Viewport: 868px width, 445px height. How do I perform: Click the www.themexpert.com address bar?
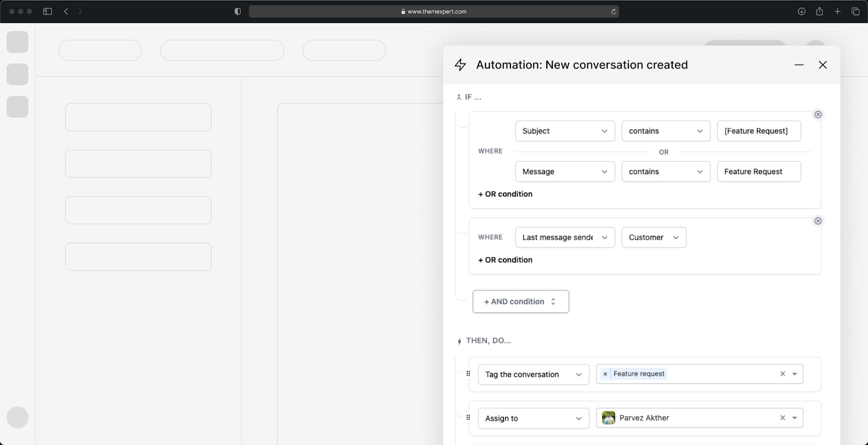point(434,11)
